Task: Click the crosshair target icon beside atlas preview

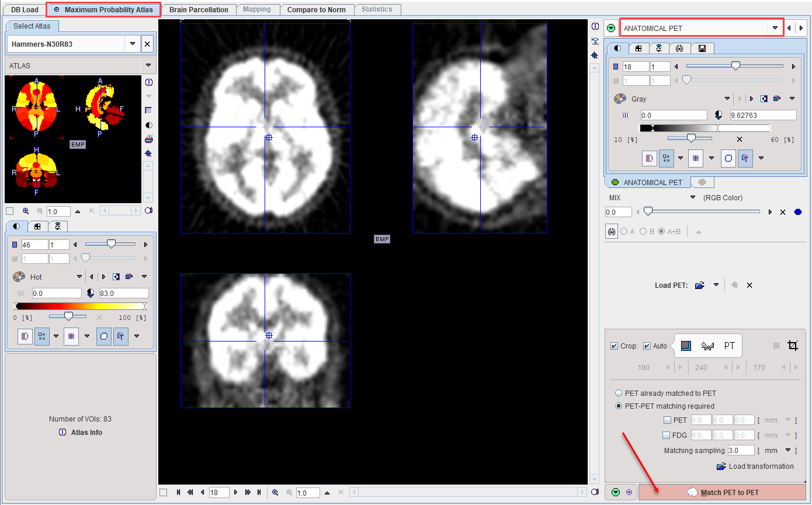Action: 148,154
